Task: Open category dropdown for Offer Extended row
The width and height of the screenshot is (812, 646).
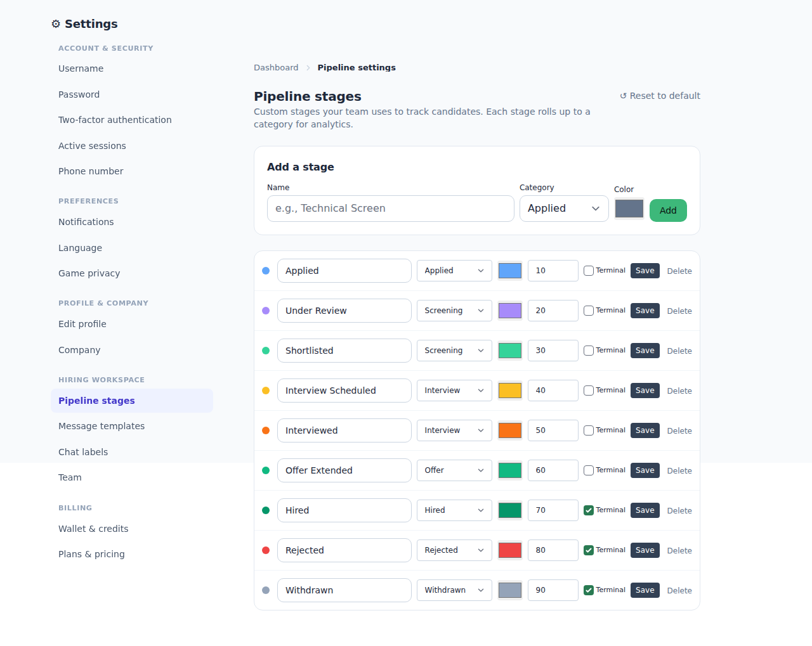Action: (x=454, y=470)
